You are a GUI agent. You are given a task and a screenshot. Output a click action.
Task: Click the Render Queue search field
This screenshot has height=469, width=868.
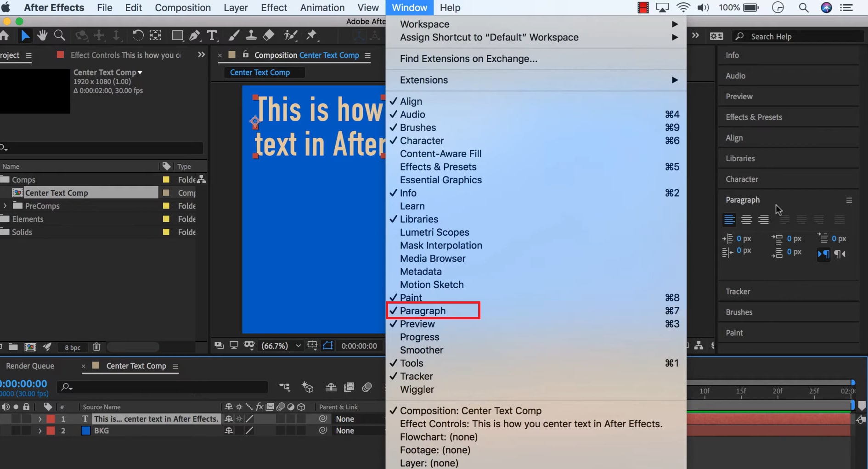coord(163,387)
